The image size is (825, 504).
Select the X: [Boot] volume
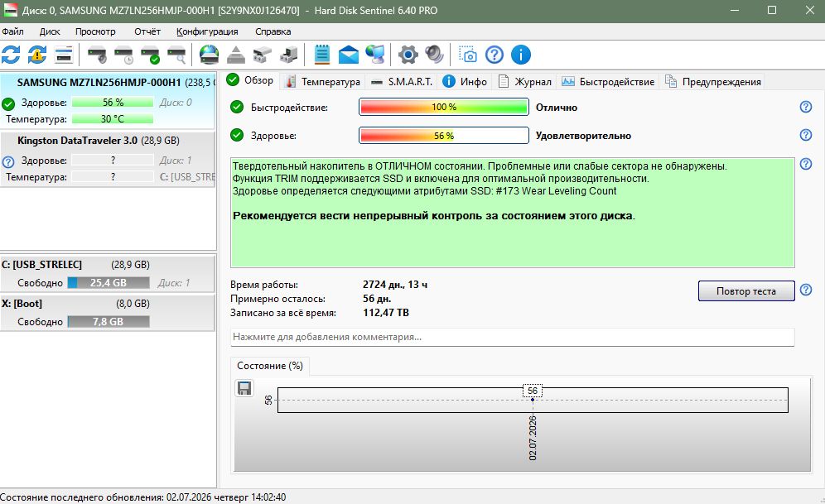[x=108, y=313]
